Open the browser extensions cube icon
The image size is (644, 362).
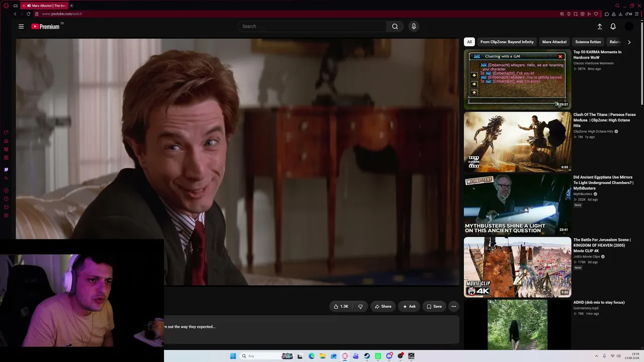[607, 14]
